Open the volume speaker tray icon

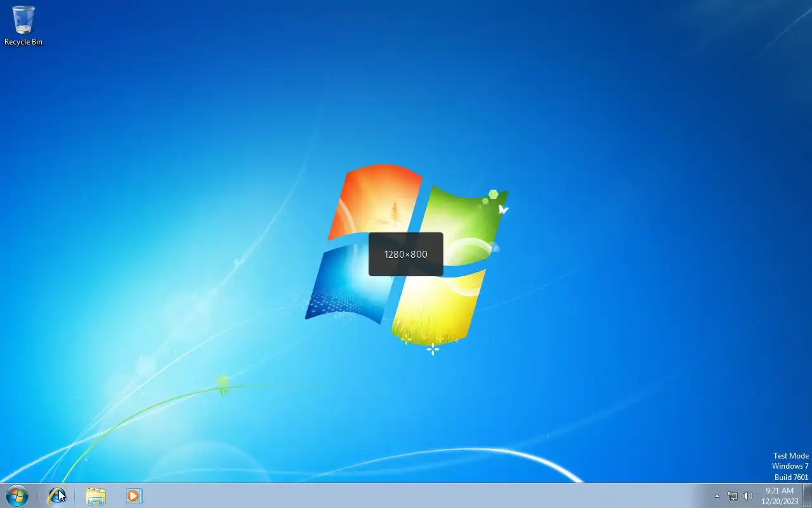[748, 496]
